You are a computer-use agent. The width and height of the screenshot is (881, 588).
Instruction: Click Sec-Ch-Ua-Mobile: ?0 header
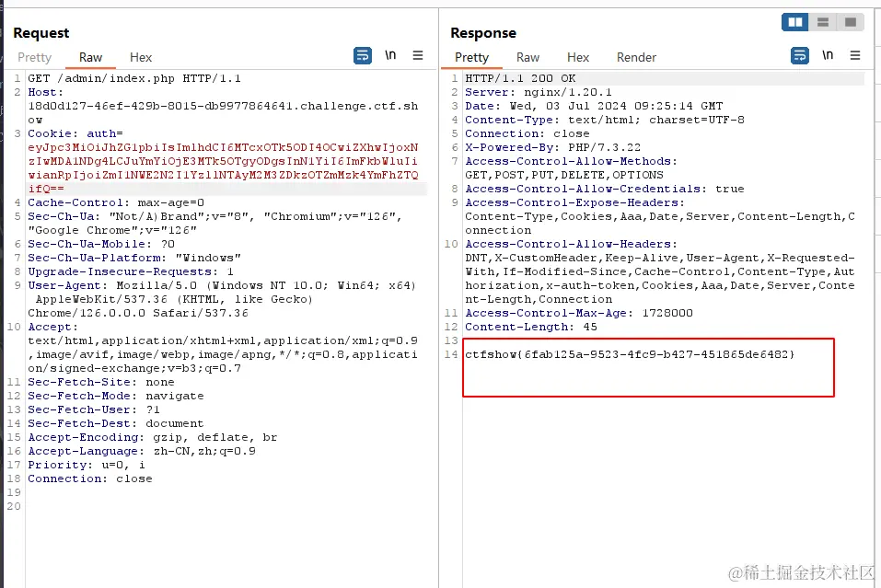click(x=101, y=244)
